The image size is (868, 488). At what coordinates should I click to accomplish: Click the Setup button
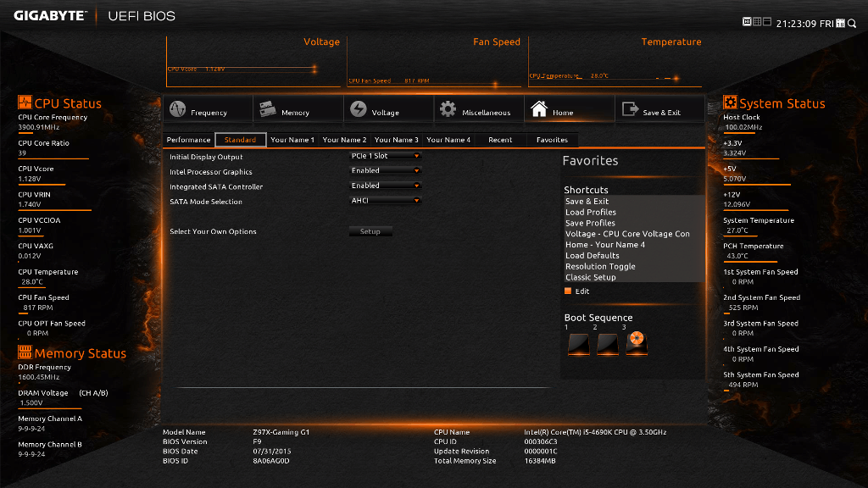click(370, 231)
